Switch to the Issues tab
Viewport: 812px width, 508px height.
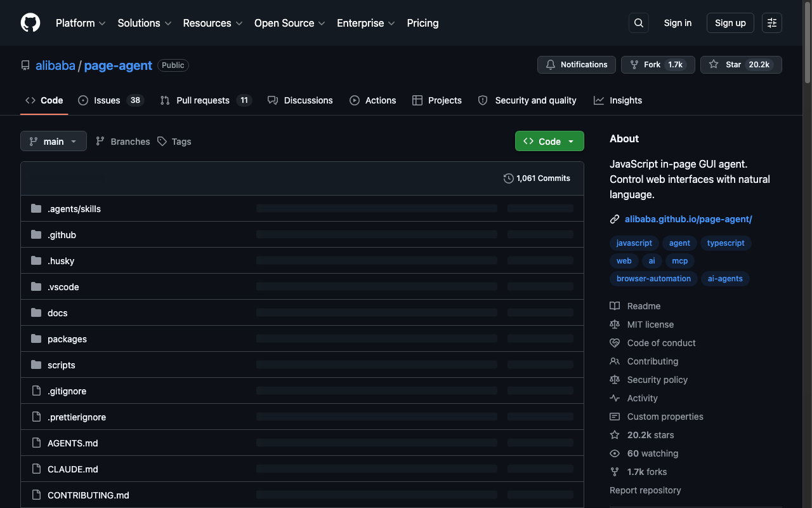tap(111, 100)
